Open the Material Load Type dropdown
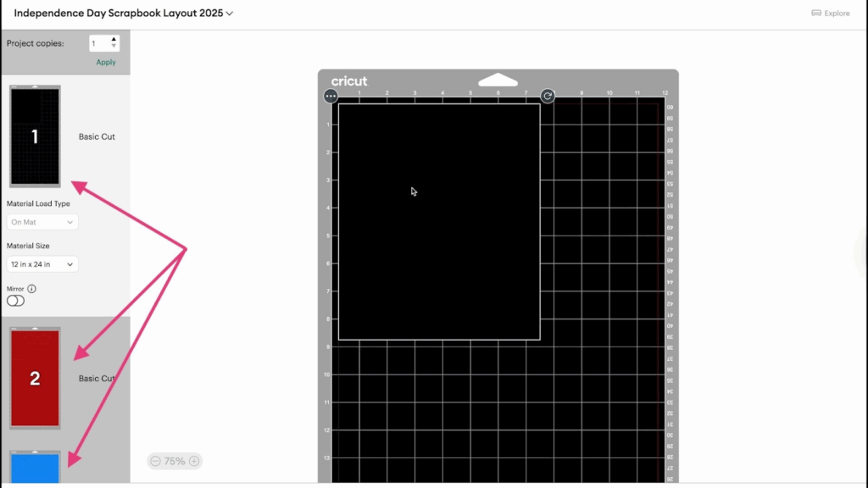868x488 pixels. coord(42,222)
